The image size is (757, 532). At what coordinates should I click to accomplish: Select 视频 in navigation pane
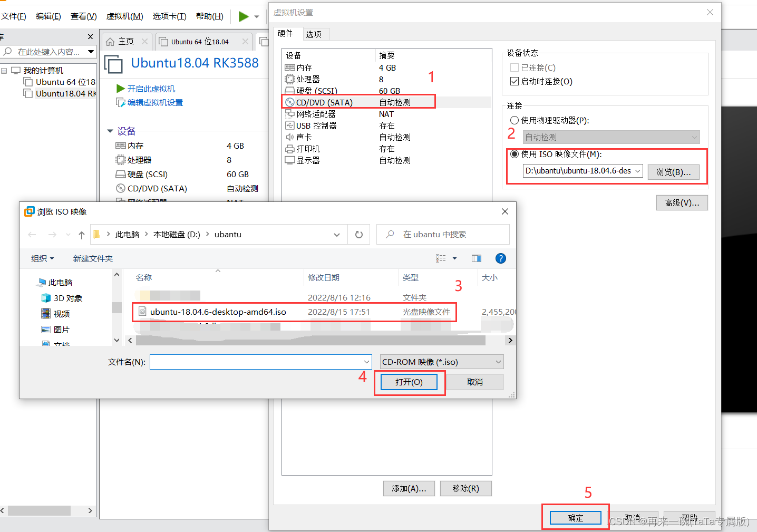[x=55, y=314]
